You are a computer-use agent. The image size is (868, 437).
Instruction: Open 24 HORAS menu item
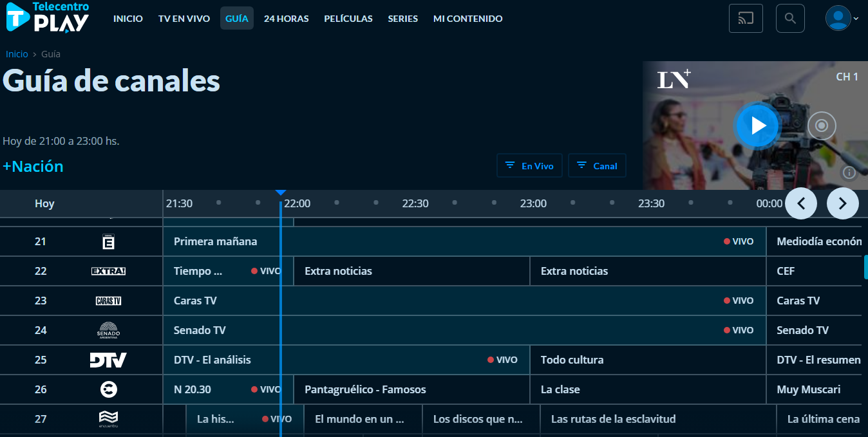pos(287,19)
